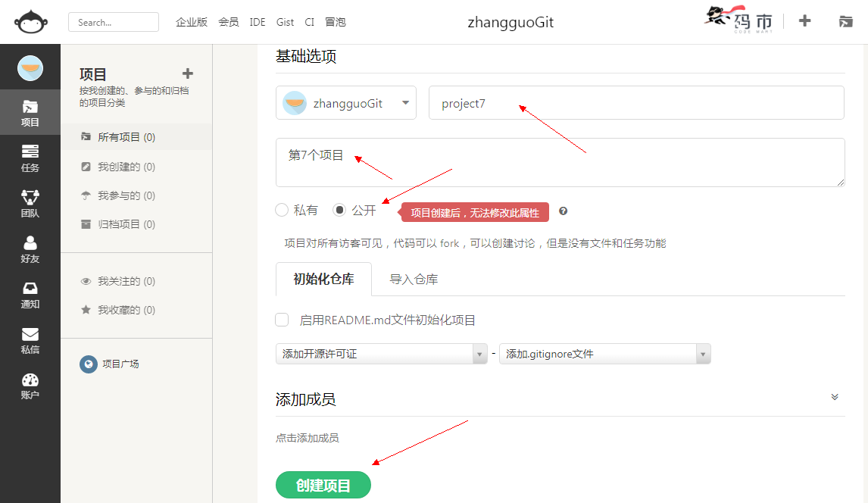Click the project name field containing project7

(x=636, y=103)
